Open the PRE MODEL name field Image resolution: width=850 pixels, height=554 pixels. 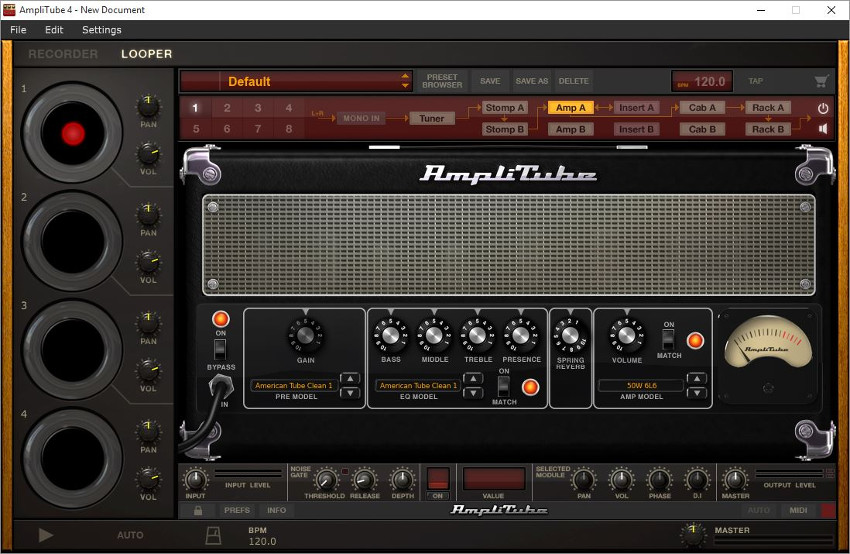(x=293, y=385)
